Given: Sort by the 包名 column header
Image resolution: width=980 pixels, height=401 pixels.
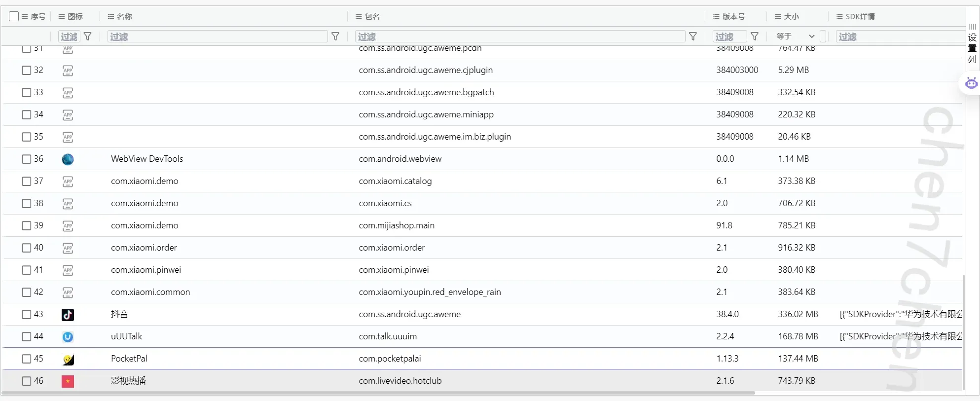Looking at the screenshot, I should (372, 16).
